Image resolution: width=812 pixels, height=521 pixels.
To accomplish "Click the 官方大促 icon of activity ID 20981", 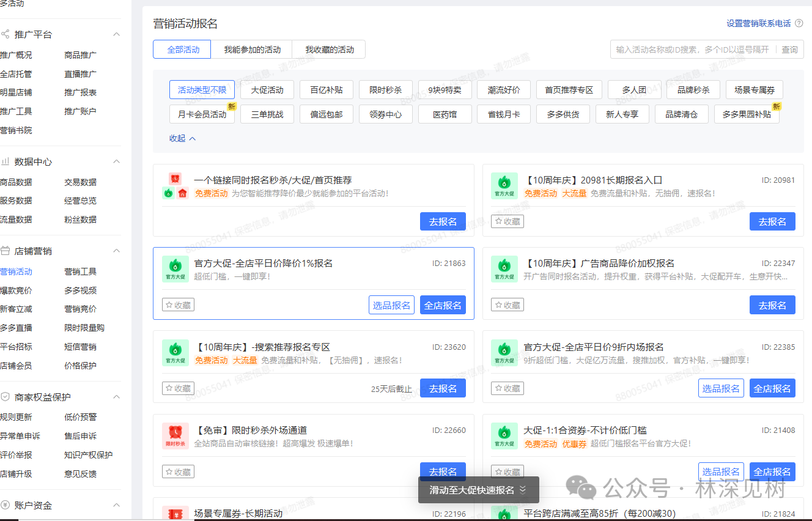I will pos(504,185).
